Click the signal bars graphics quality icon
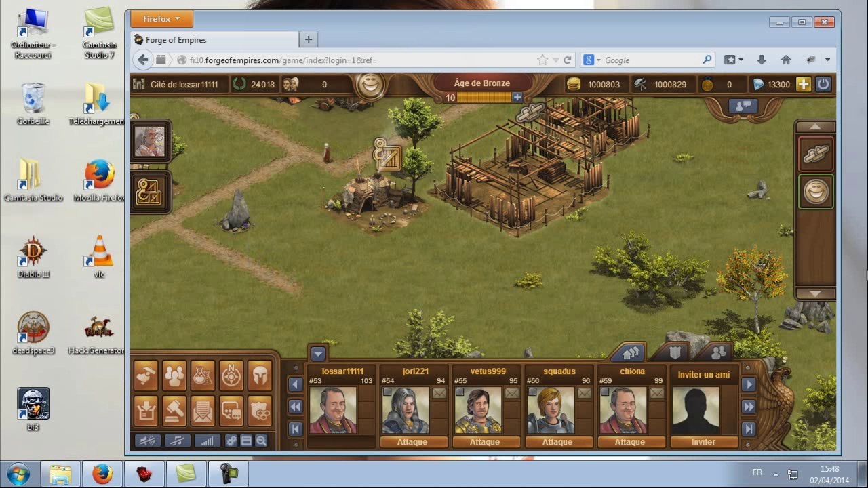868x488 pixels. click(208, 441)
